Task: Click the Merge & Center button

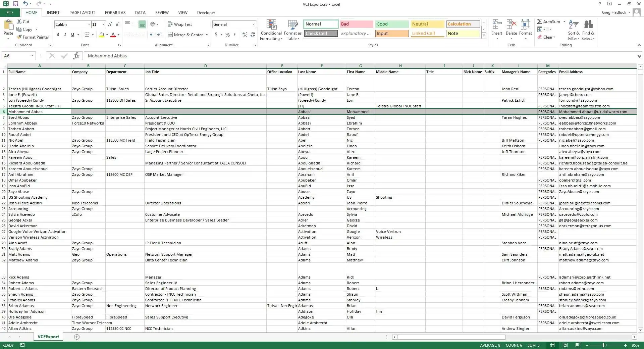Action: click(185, 35)
